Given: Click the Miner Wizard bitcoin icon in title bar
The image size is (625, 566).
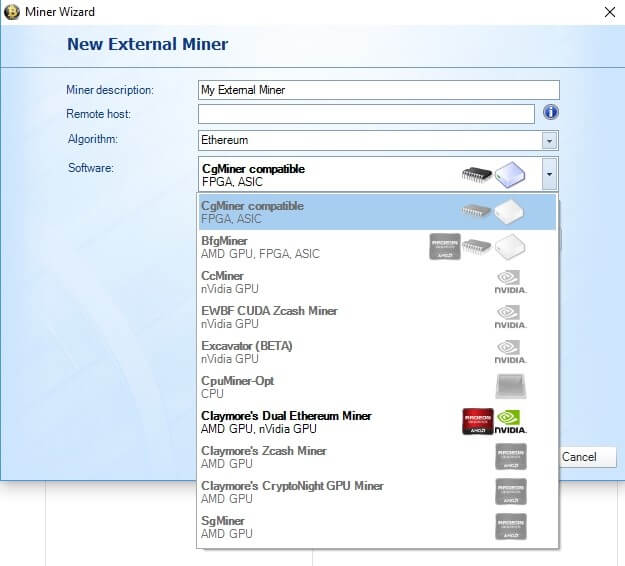Looking at the screenshot, I should click(12, 12).
